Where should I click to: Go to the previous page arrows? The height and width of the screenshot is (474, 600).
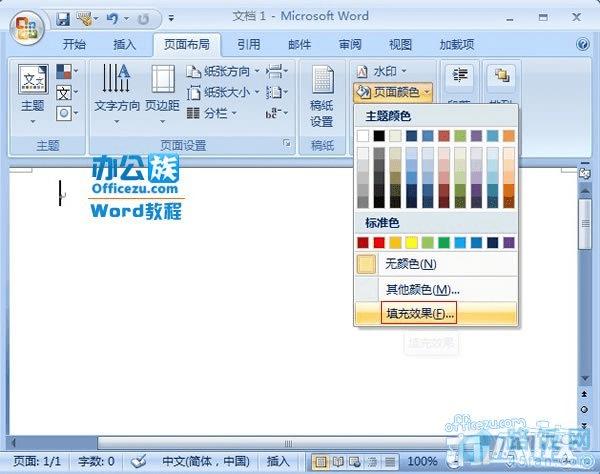pyautogui.click(x=584, y=394)
